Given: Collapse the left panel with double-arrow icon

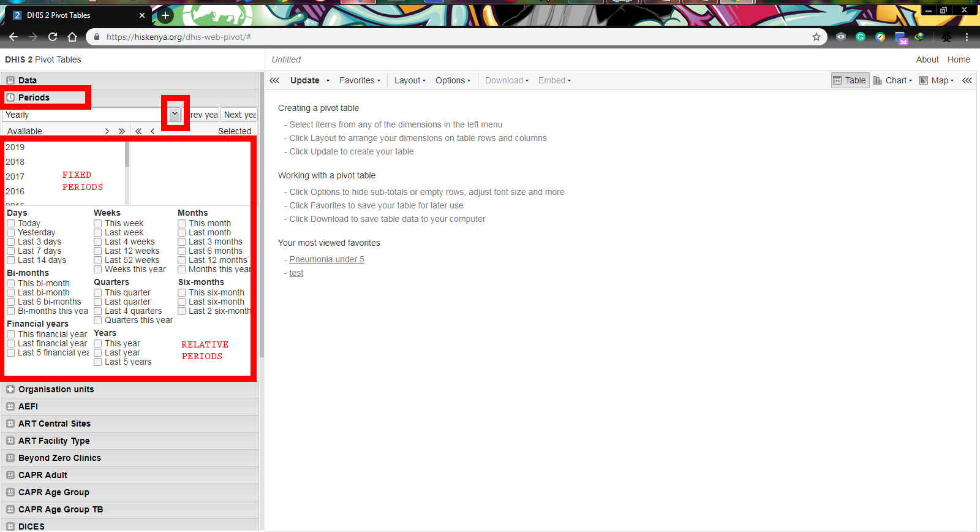Looking at the screenshot, I should coord(274,80).
